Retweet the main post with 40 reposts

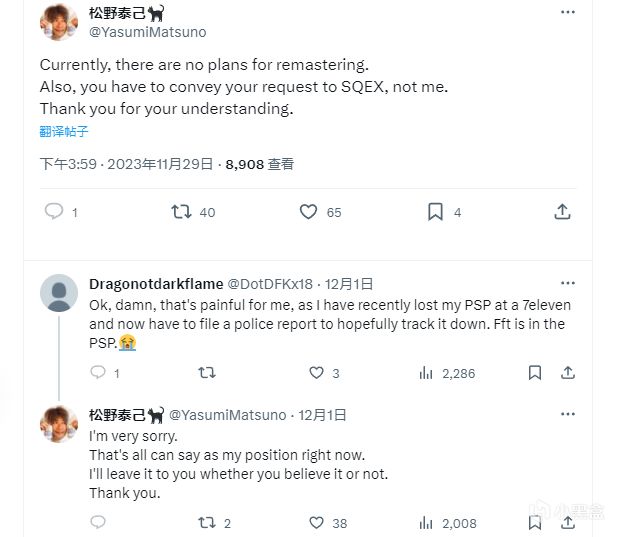[181, 211]
